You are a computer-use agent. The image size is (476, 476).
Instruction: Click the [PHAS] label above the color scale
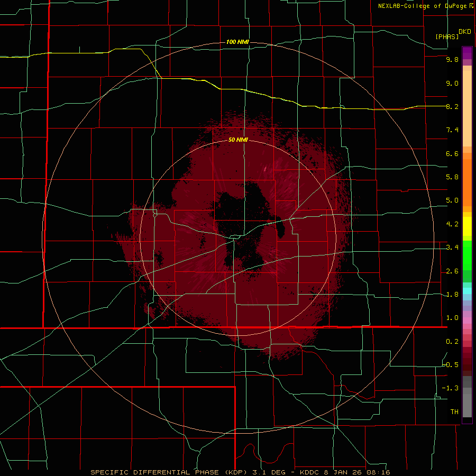tap(447, 36)
